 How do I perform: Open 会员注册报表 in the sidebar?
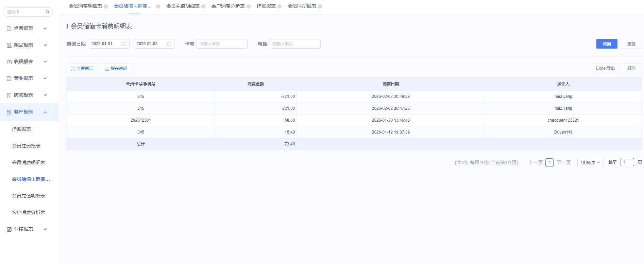click(26, 146)
